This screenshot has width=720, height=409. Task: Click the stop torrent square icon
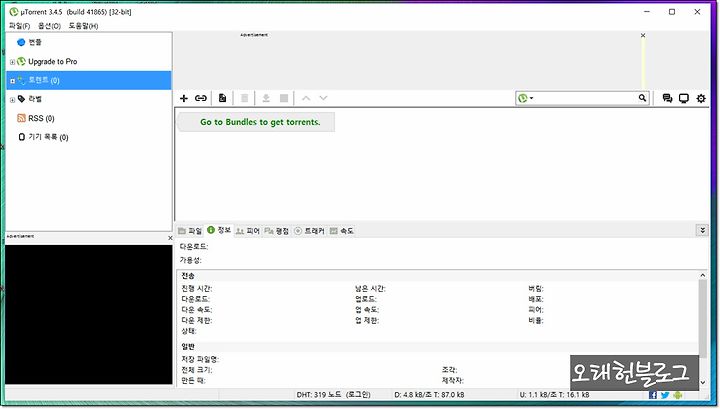(284, 98)
